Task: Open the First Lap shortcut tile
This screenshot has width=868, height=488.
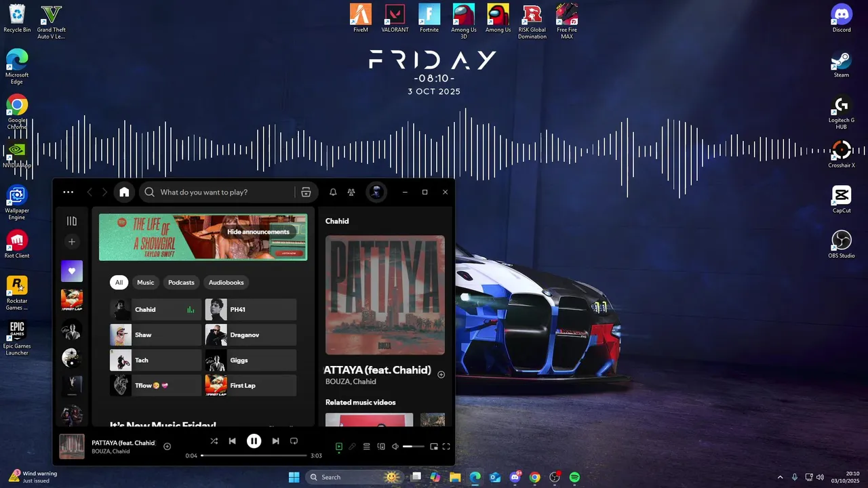Action: pos(251,385)
